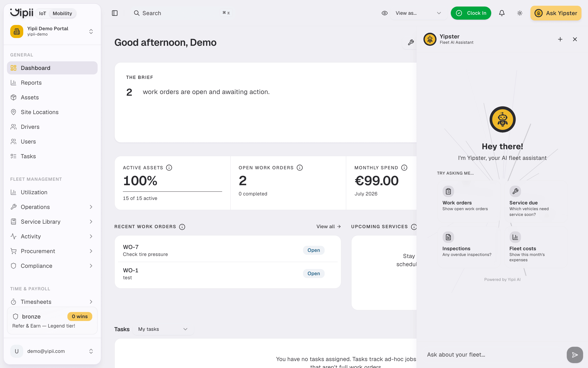Click the search magnifier icon
Screen dimensions: 588x368
pyautogui.click(x=137, y=13)
